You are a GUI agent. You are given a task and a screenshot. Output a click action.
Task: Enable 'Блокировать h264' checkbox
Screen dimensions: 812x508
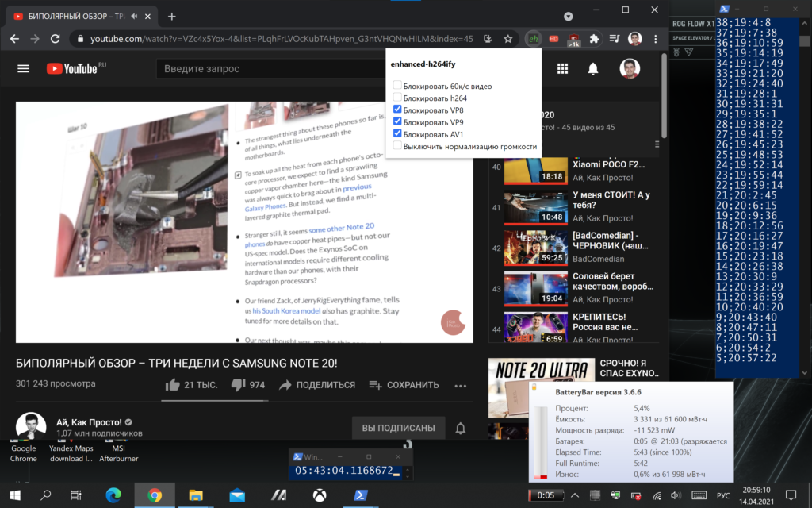coord(397,97)
